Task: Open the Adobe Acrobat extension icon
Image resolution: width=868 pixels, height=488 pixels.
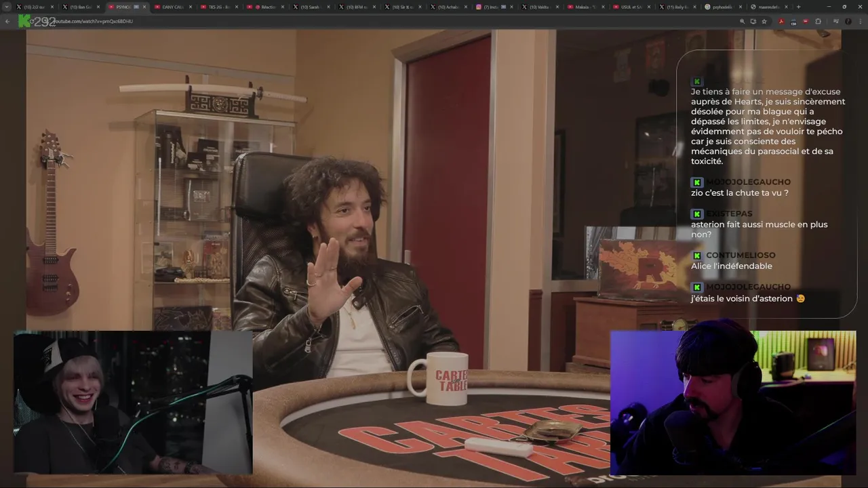Action: (x=781, y=21)
